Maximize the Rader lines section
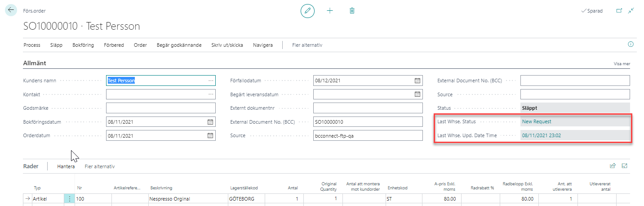644x206 pixels. click(624, 166)
